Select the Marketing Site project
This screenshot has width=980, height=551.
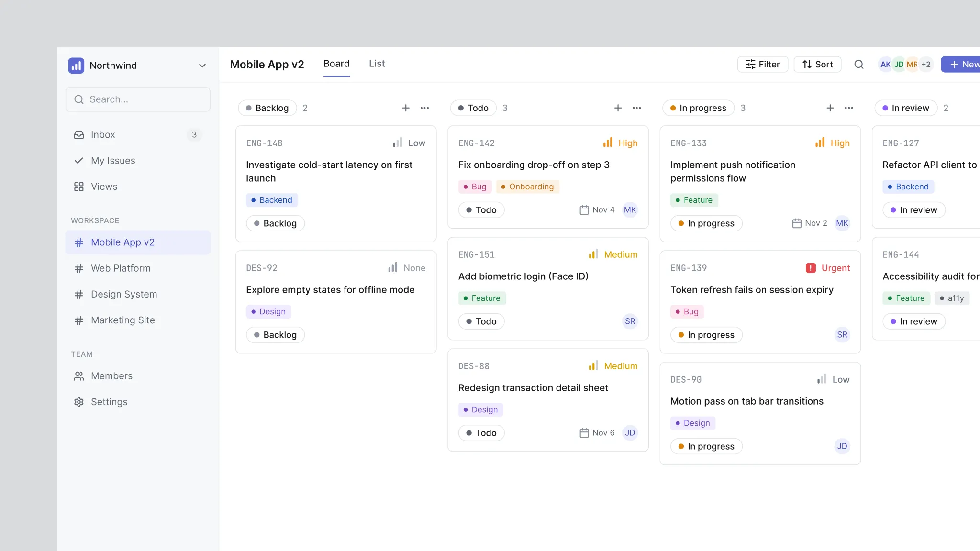click(138, 320)
